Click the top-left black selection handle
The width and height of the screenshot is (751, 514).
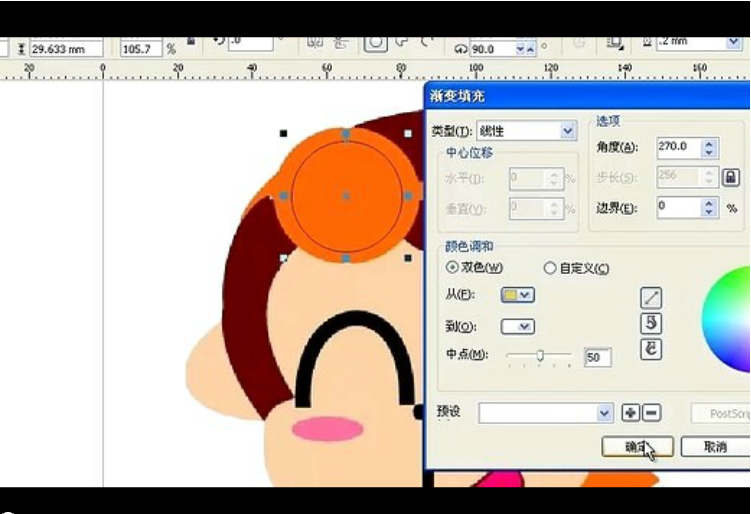coord(284,133)
